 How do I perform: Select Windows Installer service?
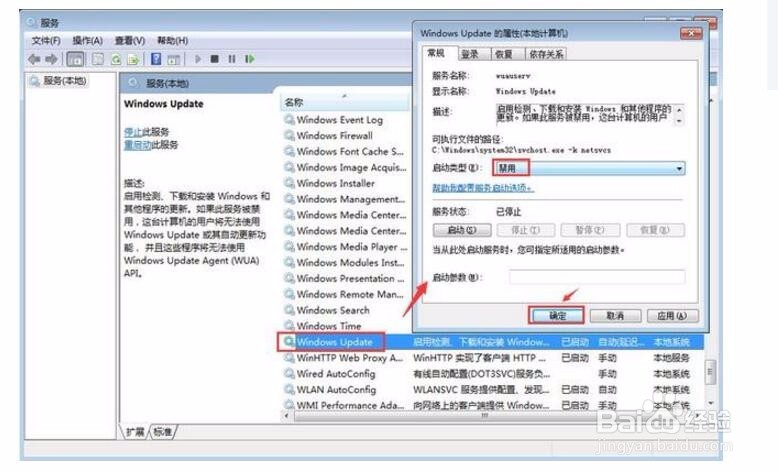(x=335, y=183)
